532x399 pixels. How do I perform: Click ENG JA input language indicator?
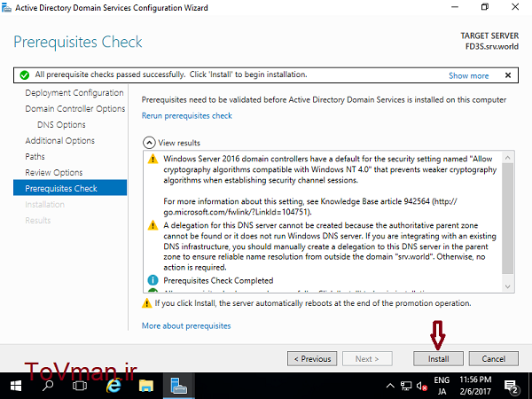point(442,386)
